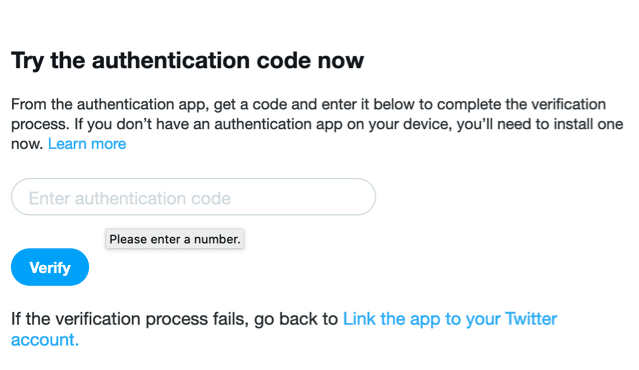The width and height of the screenshot is (639, 370).
Task: Focus the Enter authentication code field
Action: [x=193, y=197]
